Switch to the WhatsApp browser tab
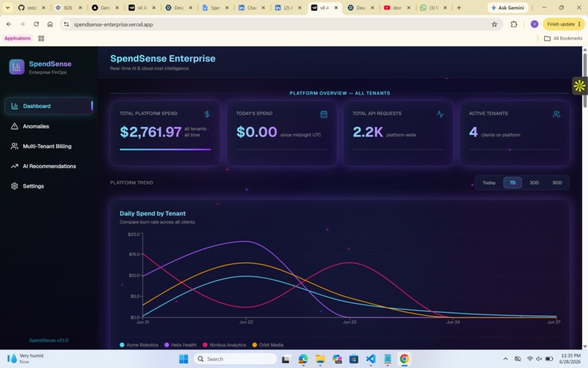This screenshot has width=588, height=368. pos(433,7)
